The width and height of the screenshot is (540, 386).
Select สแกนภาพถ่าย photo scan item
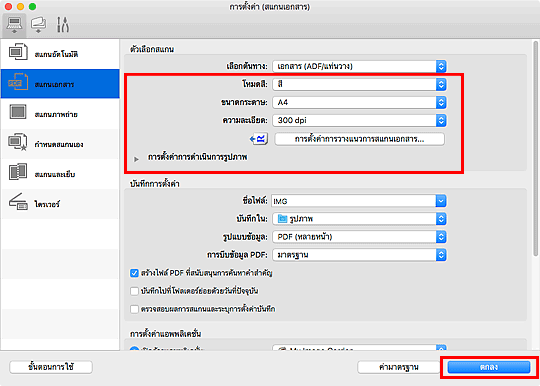(x=60, y=114)
